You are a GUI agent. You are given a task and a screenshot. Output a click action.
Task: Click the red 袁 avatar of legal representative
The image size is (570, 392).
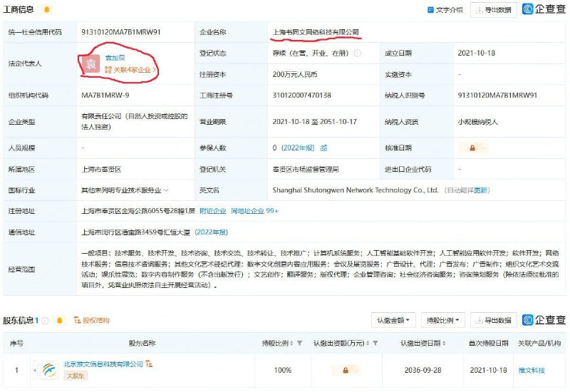[90, 64]
